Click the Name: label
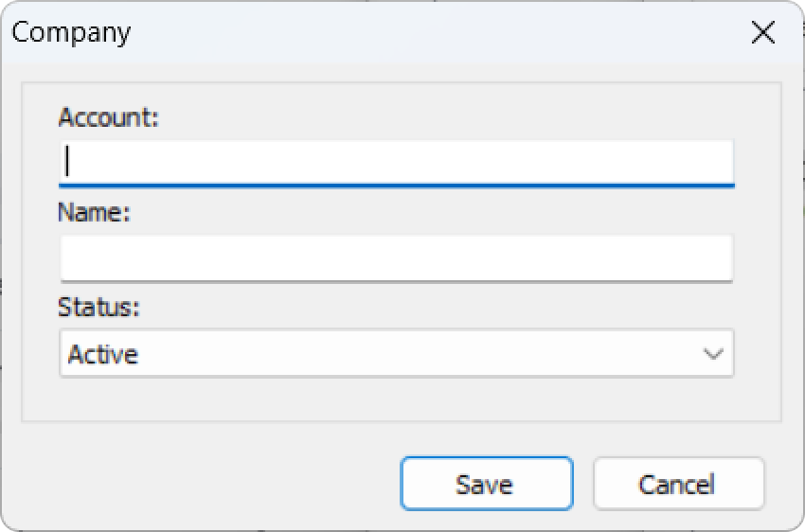The height and width of the screenshot is (532, 805). [94, 212]
